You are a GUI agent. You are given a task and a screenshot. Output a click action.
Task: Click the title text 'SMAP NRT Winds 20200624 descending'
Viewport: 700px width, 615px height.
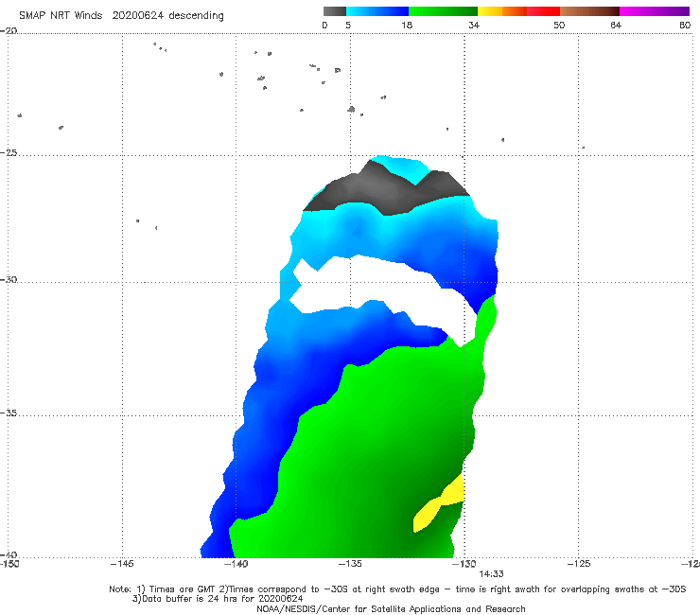pyautogui.click(x=121, y=16)
